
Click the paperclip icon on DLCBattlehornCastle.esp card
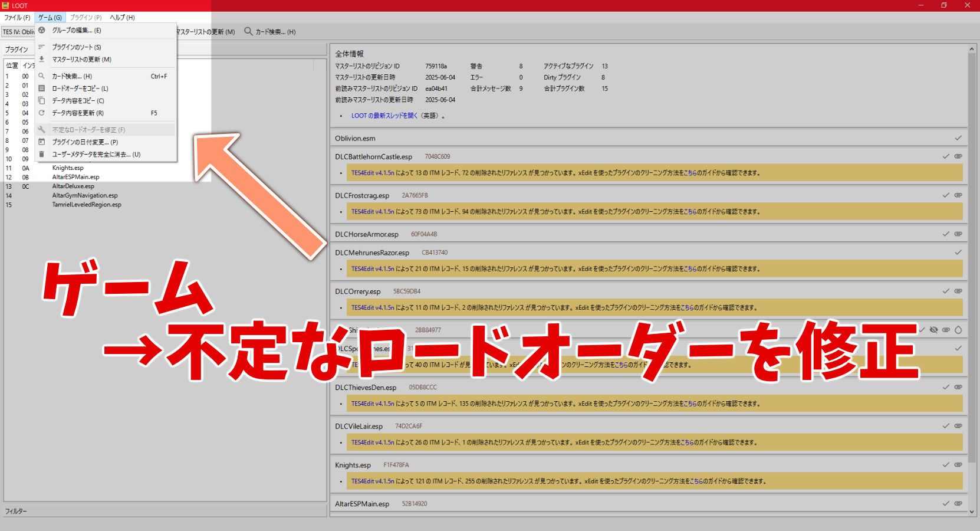point(958,156)
